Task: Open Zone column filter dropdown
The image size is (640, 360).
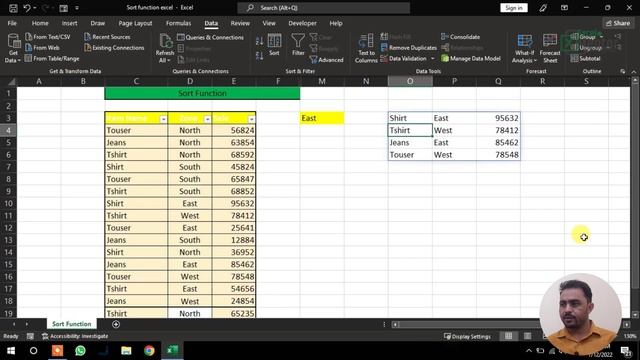Action: [x=207, y=119]
